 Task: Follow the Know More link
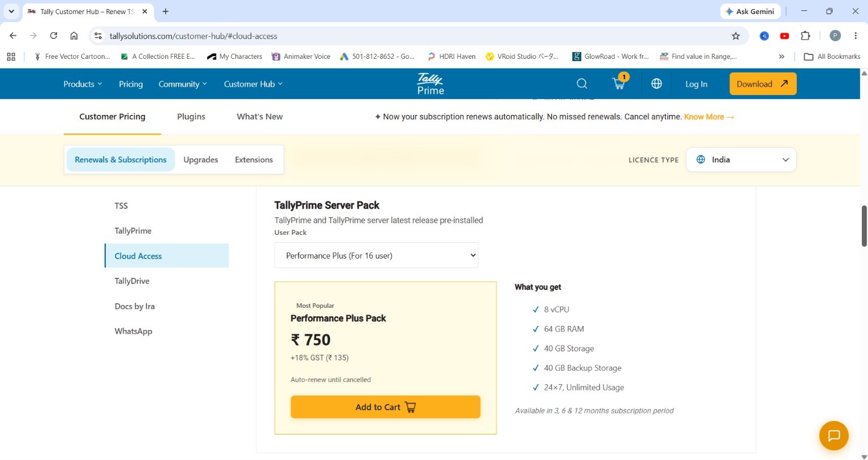click(709, 117)
